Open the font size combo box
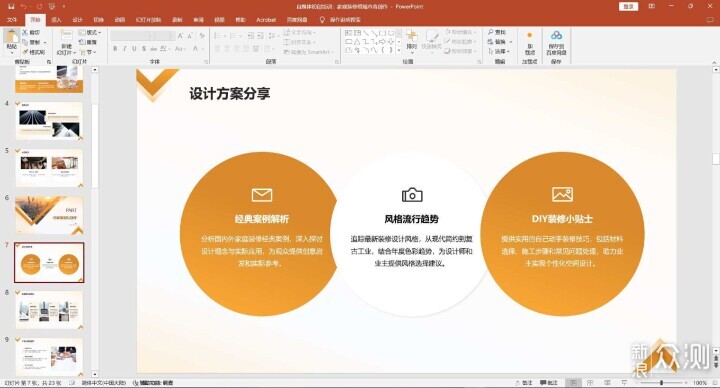The width and height of the screenshot is (720, 388). tap(165, 36)
